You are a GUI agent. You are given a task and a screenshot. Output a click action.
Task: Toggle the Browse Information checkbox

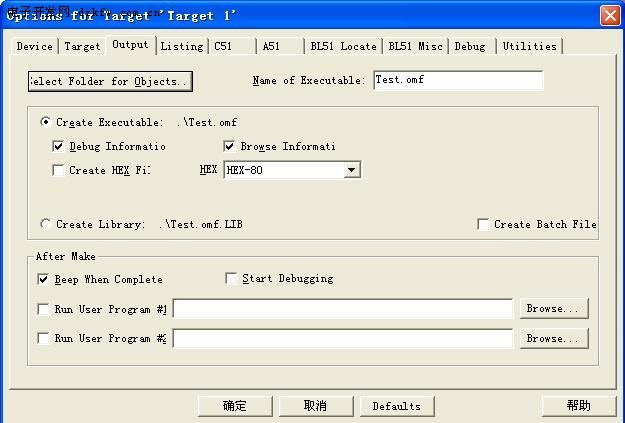[x=229, y=146]
